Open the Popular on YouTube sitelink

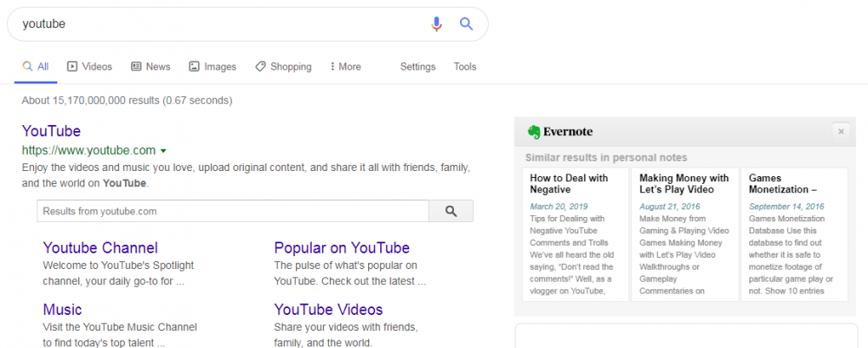(x=341, y=247)
